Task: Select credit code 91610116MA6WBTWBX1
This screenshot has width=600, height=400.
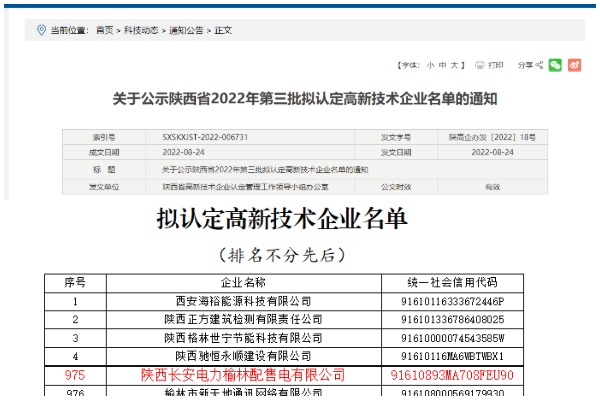Action: [x=452, y=356]
